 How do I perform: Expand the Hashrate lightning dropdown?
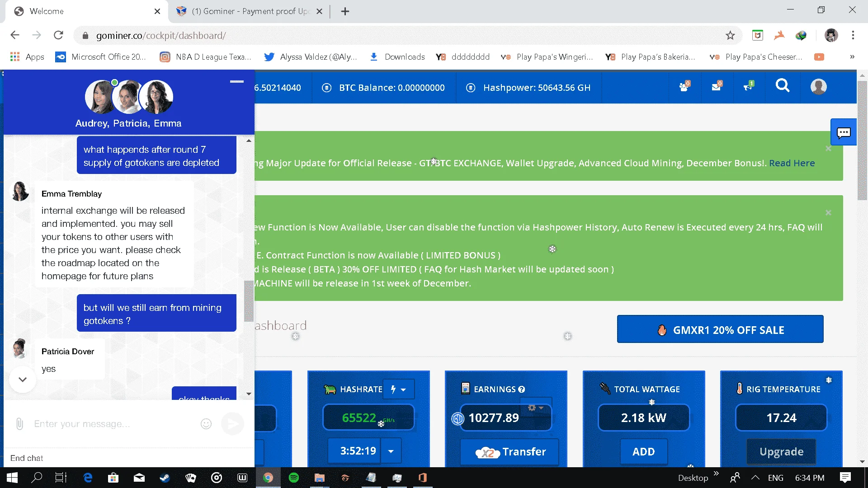pos(398,389)
